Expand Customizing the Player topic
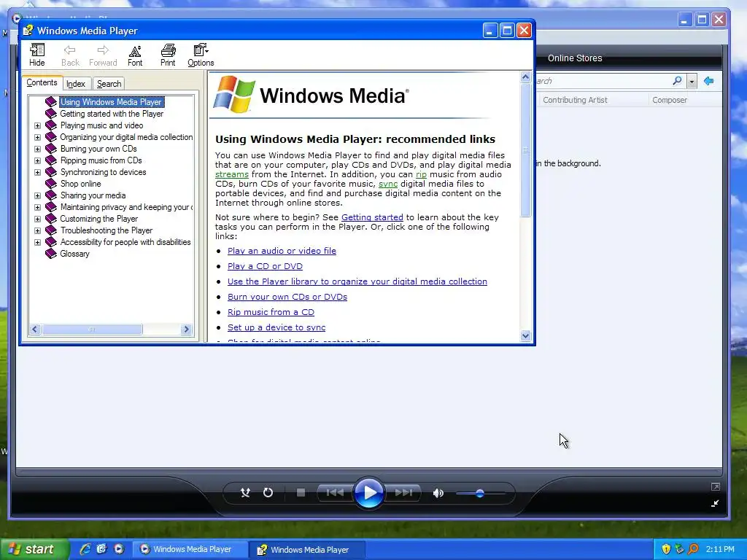This screenshot has width=747, height=560. [x=37, y=219]
